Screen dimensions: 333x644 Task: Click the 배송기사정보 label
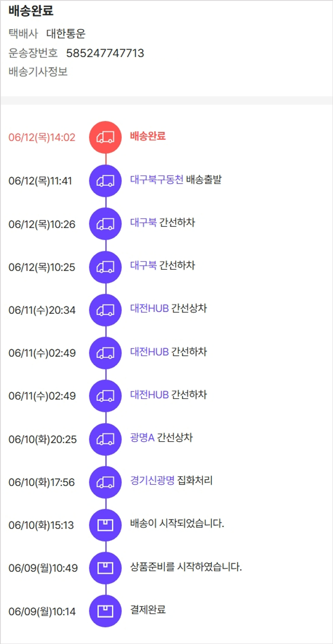(38, 72)
